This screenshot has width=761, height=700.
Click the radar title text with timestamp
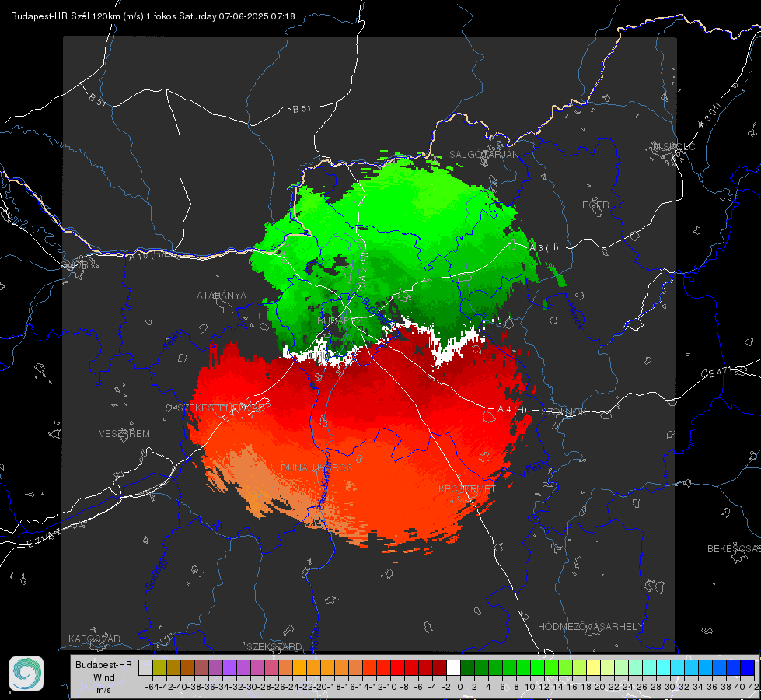point(153,16)
